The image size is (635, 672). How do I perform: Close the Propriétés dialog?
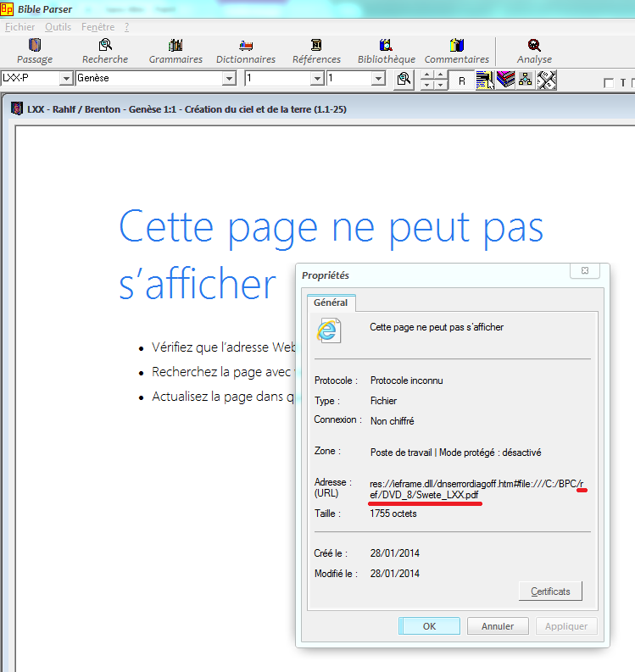tap(585, 270)
